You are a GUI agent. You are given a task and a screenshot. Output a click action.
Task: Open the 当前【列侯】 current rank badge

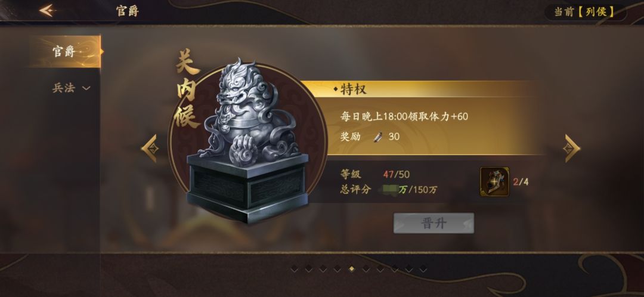[586, 11]
